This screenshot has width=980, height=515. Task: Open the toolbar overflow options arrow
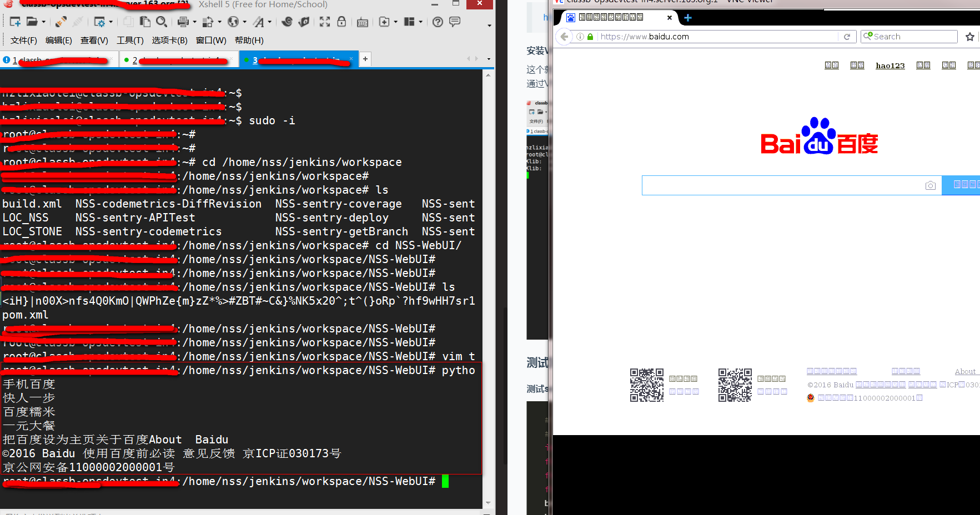tap(489, 25)
